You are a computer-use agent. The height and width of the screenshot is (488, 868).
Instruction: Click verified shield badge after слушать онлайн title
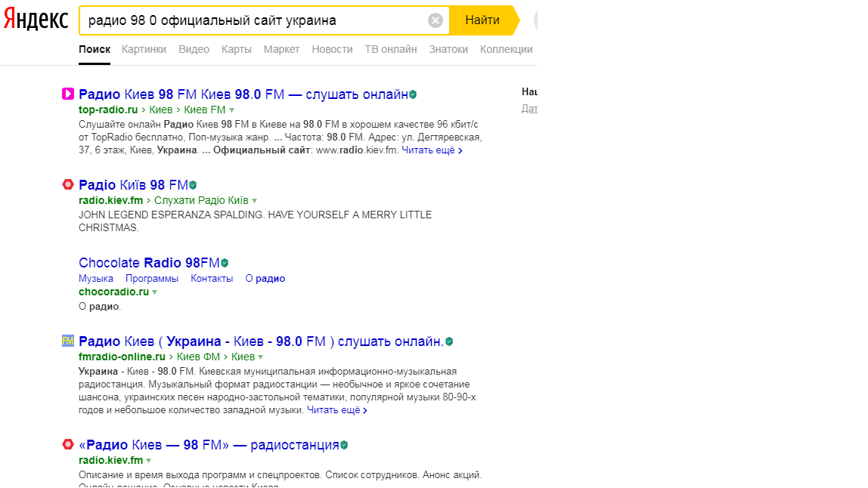pyautogui.click(x=413, y=94)
